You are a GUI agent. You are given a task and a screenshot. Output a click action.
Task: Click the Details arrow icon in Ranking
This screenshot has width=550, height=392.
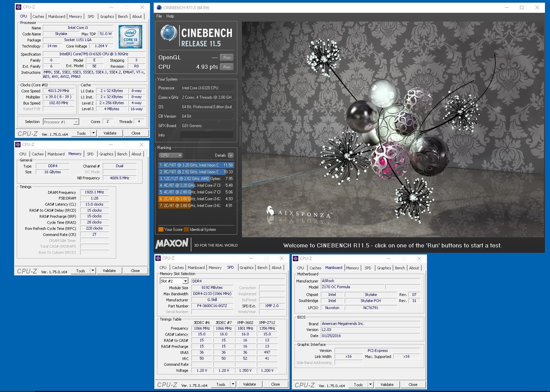point(231,155)
